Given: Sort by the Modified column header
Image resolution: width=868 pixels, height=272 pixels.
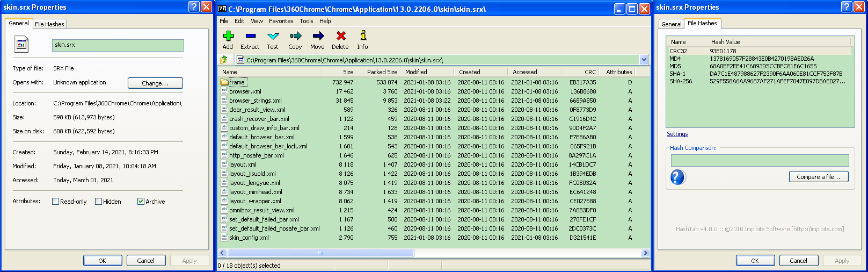Looking at the screenshot, I should point(428,72).
